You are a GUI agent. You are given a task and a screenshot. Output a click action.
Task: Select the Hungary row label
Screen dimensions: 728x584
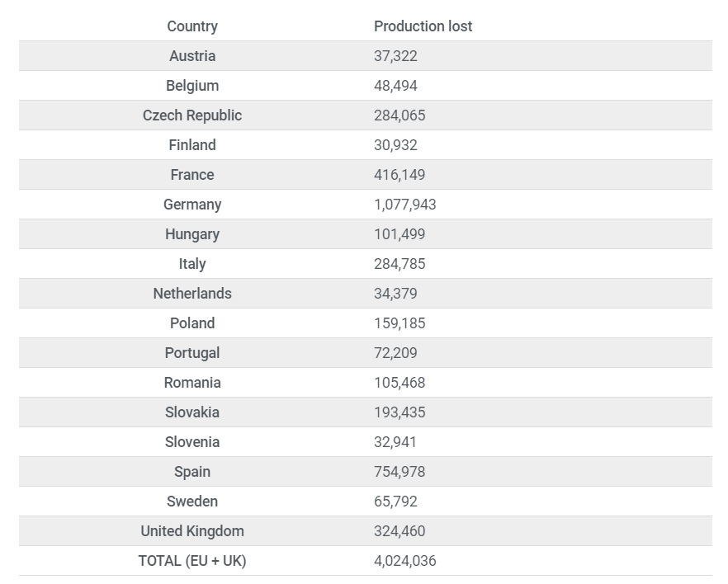[x=192, y=234]
